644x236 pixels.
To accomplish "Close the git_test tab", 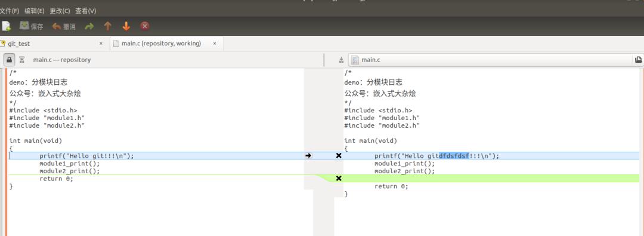I will click(101, 44).
